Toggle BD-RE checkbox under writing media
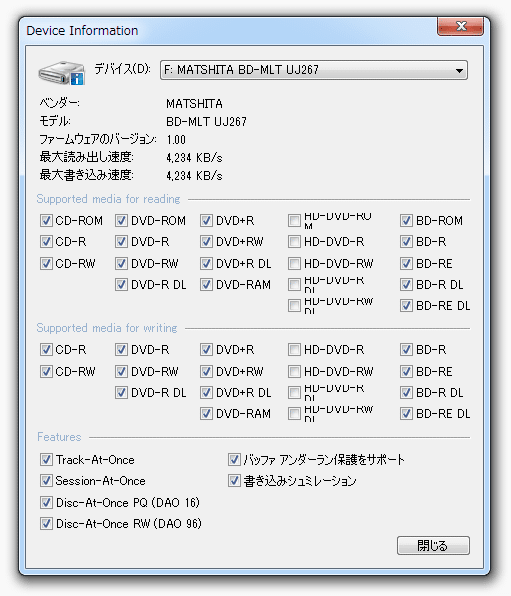Image resolution: width=511 pixels, height=596 pixels. click(x=406, y=371)
